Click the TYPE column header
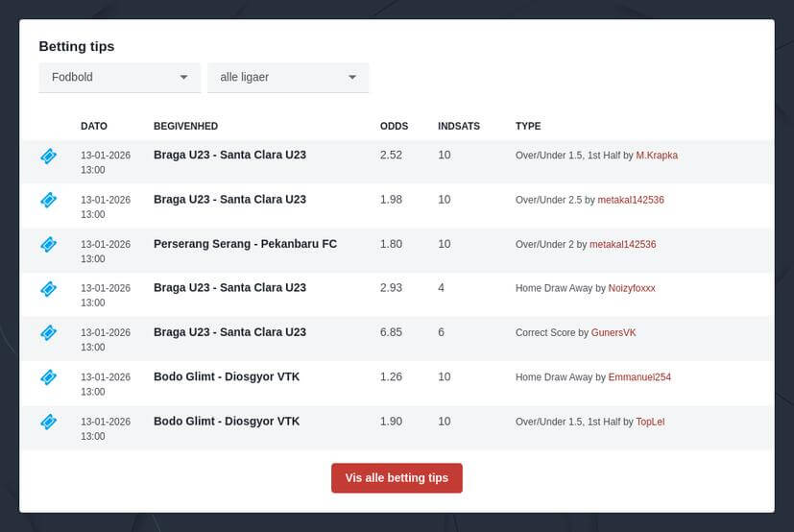Screen dimensions: 794x532 pos(528,126)
